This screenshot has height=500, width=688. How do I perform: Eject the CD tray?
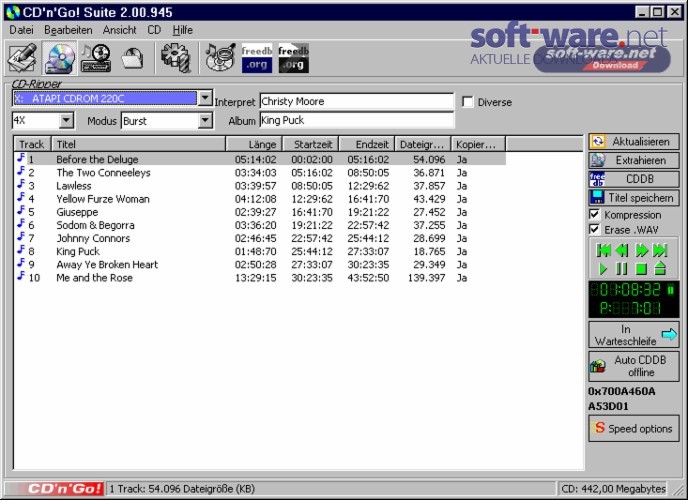tap(660, 268)
